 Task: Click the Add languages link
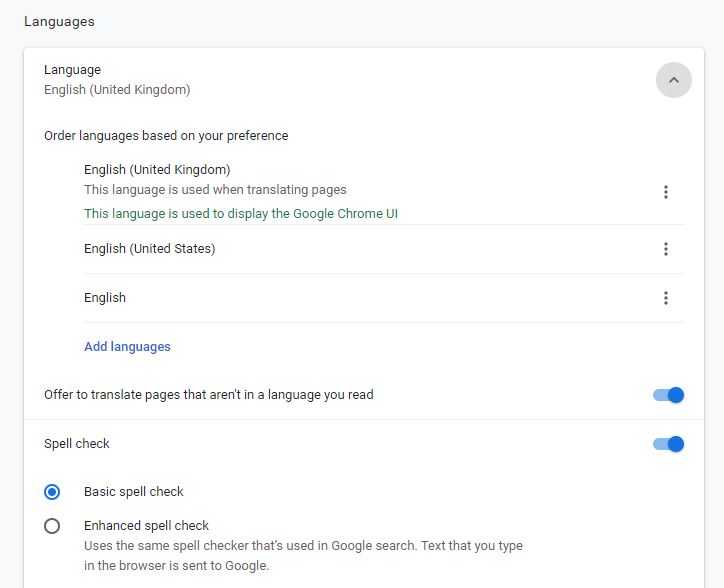[127, 346]
